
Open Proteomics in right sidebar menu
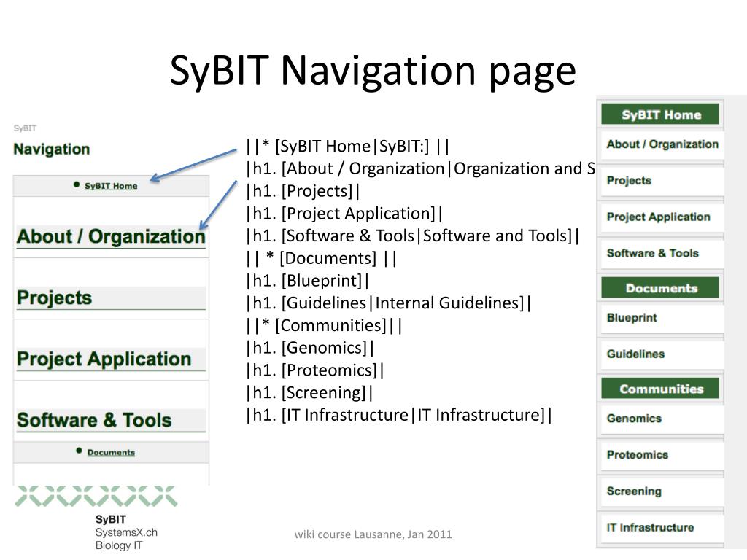tap(662, 455)
